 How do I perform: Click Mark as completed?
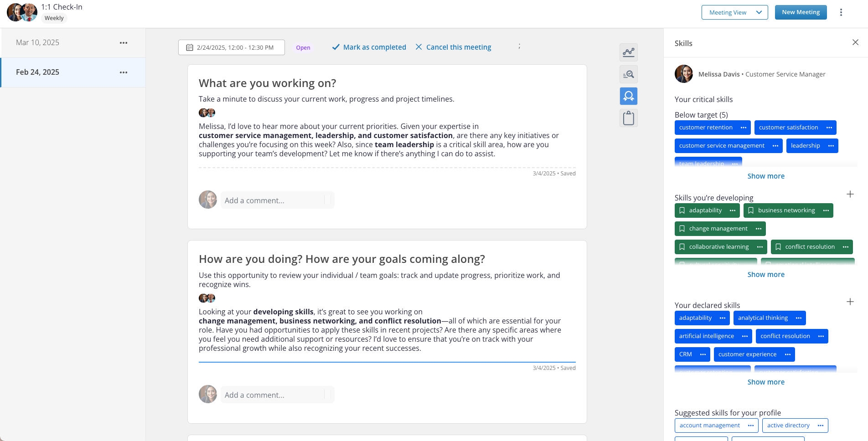(369, 47)
